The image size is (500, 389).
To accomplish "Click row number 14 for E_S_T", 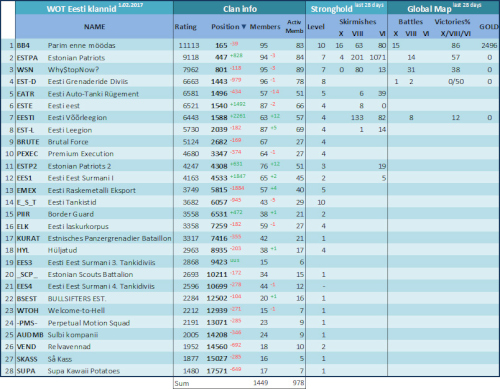I will coord(9,202).
